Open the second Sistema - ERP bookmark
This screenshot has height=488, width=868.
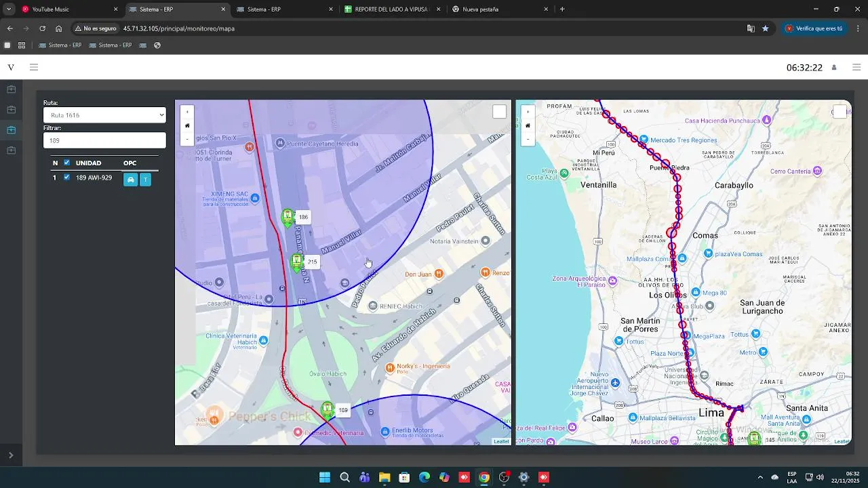[110, 45]
